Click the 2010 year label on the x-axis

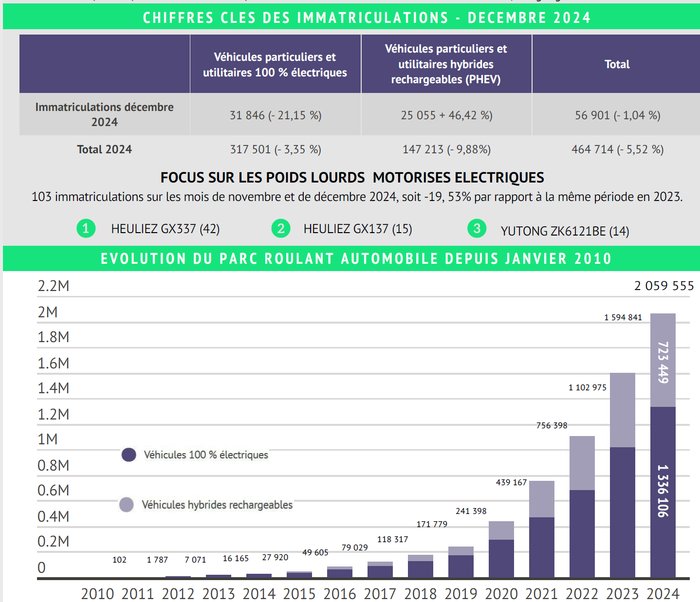(x=97, y=594)
